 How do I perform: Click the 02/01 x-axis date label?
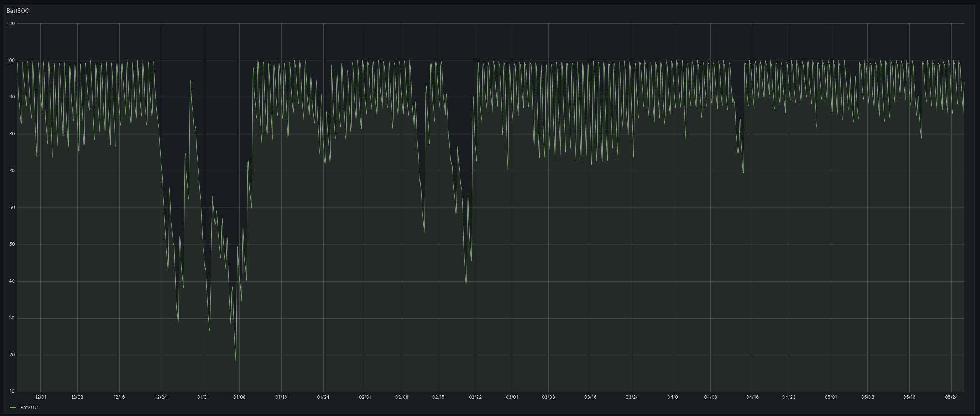pyautogui.click(x=365, y=397)
